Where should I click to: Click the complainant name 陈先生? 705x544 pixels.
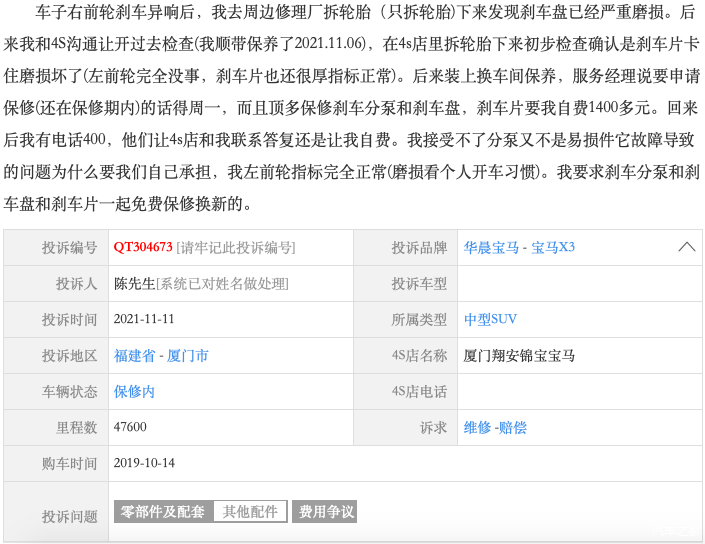pos(134,283)
